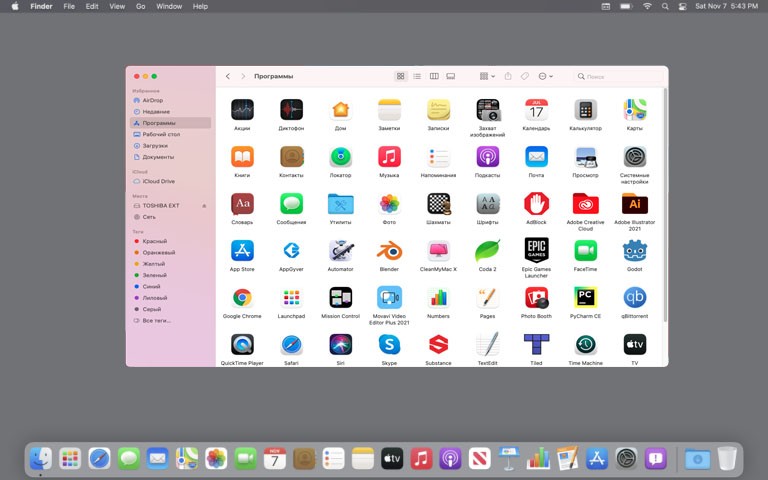
Task: Go forward in Finder navigation
Action: pyautogui.click(x=243, y=76)
